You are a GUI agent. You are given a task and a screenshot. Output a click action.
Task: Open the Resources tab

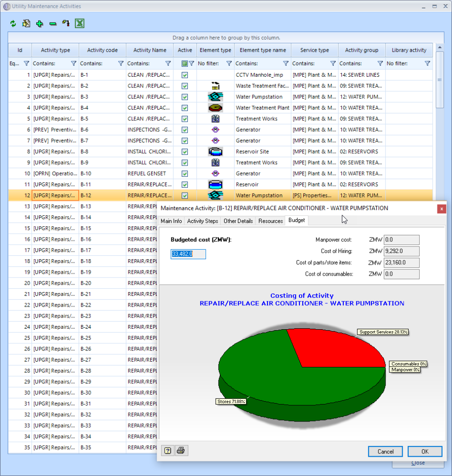coord(270,220)
